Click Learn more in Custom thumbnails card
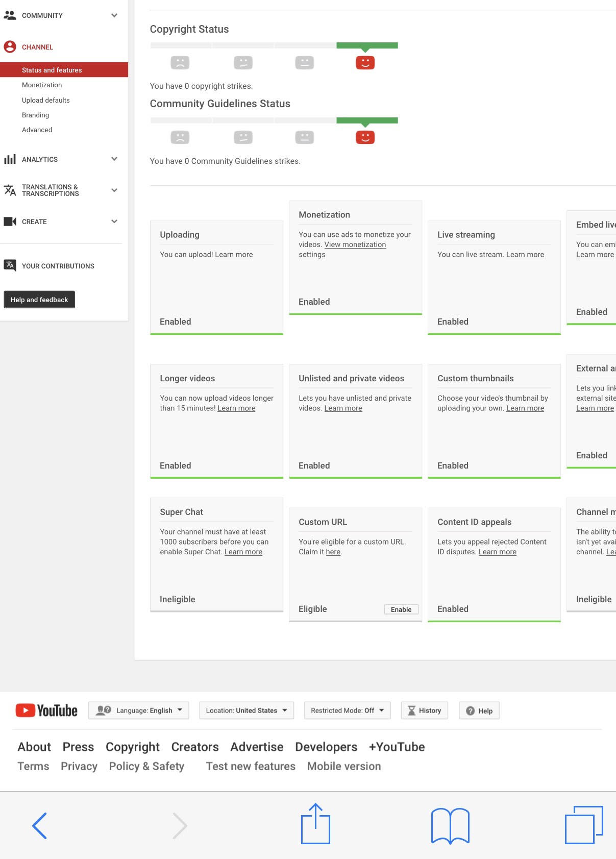The height and width of the screenshot is (859, 616). pyautogui.click(x=525, y=408)
